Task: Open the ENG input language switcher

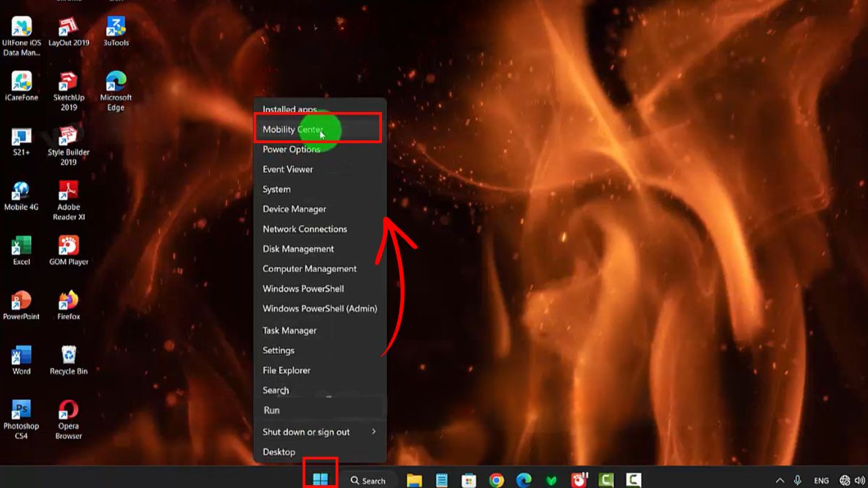Action: pyautogui.click(x=821, y=480)
